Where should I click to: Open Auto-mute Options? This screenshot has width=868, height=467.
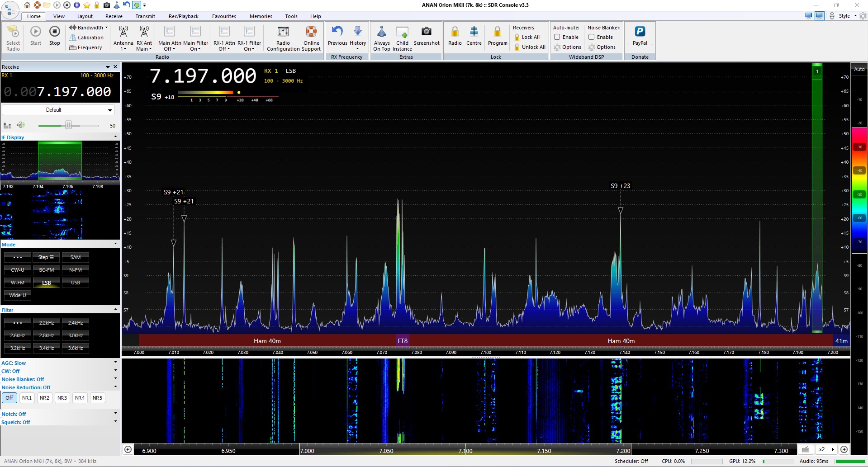(x=568, y=47)
